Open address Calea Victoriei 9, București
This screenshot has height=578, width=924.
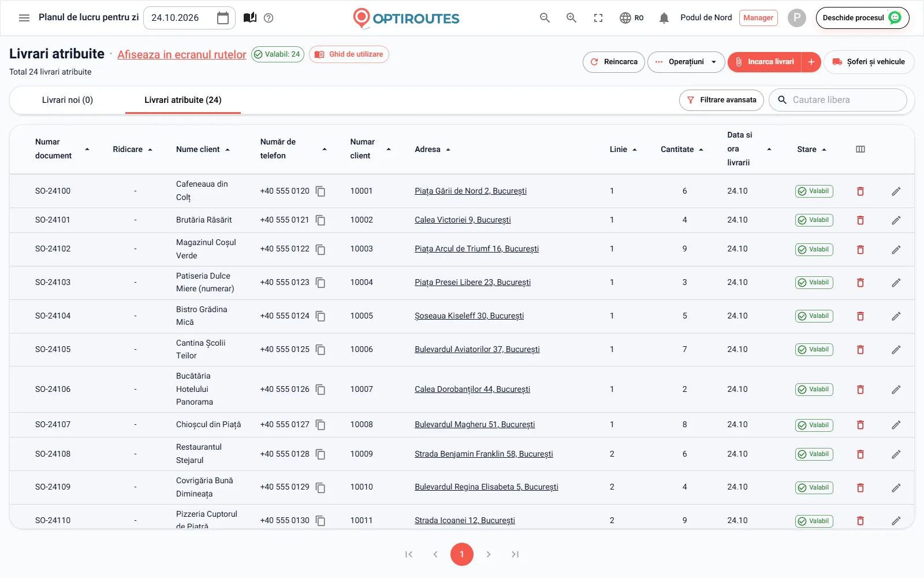pos(463,220)
